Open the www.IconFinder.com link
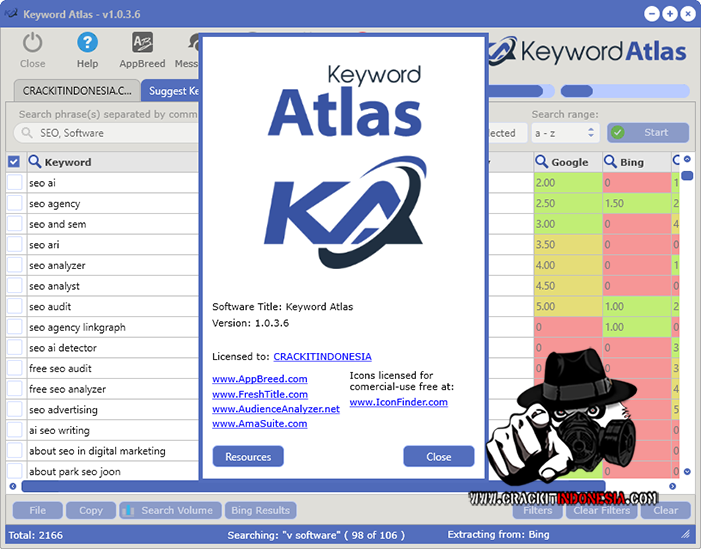The width and height of the screenshot is (701, 549). tap(399, 402)
